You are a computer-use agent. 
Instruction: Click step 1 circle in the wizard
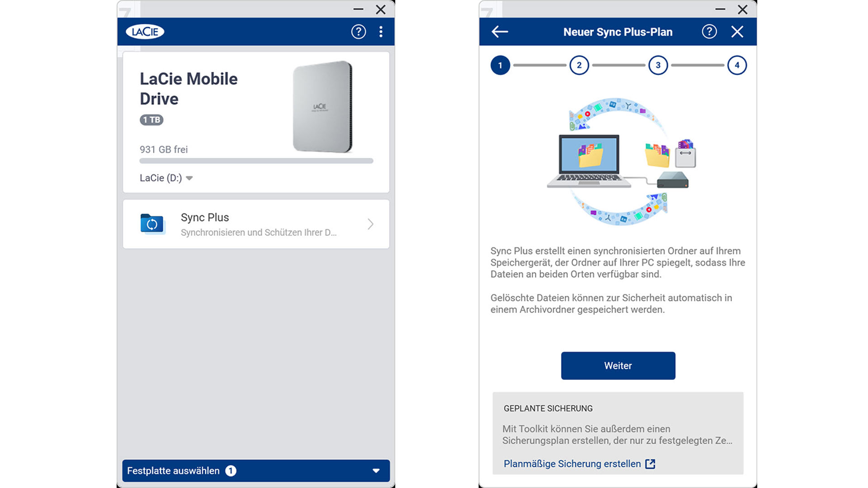[x=500, y=65]
